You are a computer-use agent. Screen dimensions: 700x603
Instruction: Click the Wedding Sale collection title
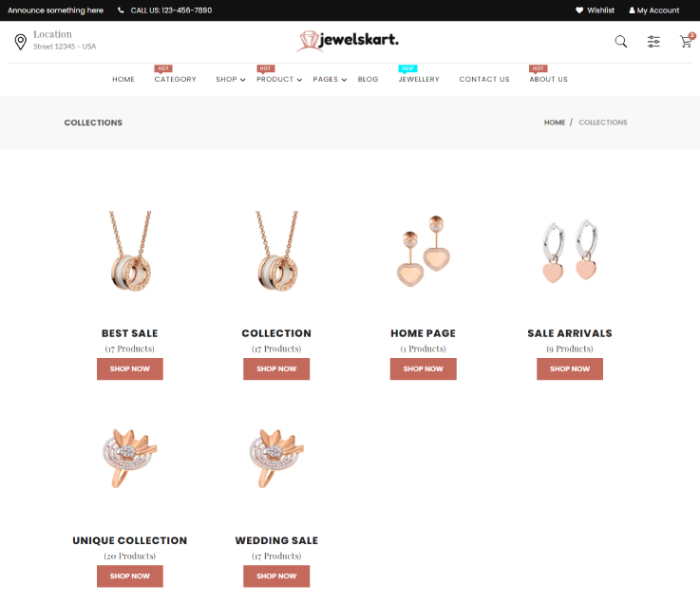click(x=276, y=540)
